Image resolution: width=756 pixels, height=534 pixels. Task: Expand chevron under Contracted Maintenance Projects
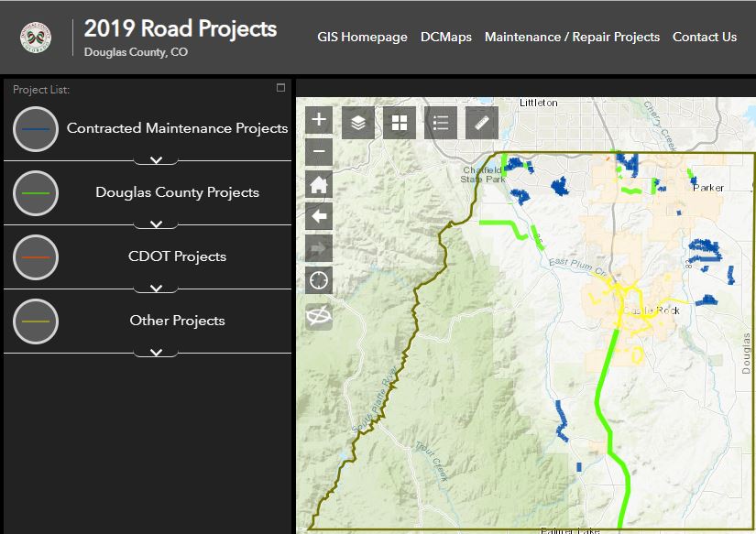(156, 160)
